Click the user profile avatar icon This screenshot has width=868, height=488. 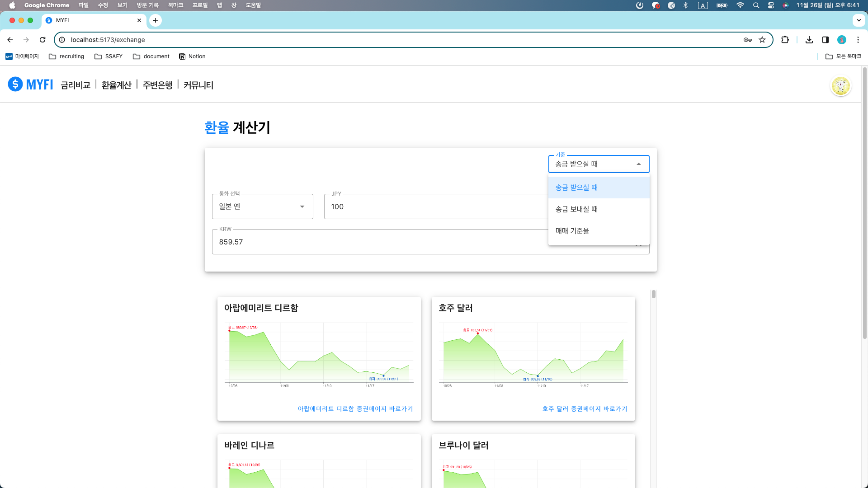840,86
